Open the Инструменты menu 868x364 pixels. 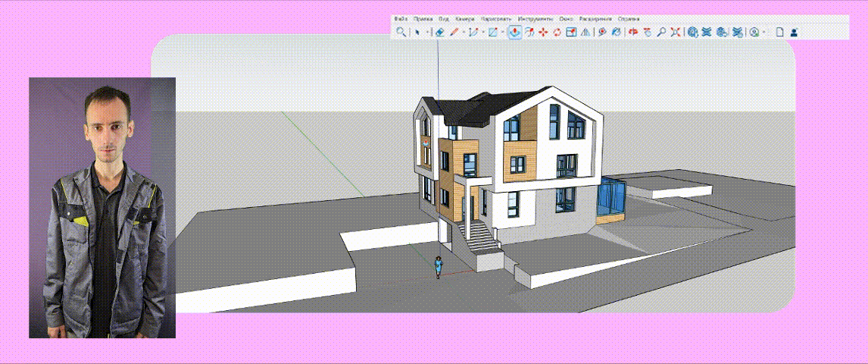tap(535, 18)
